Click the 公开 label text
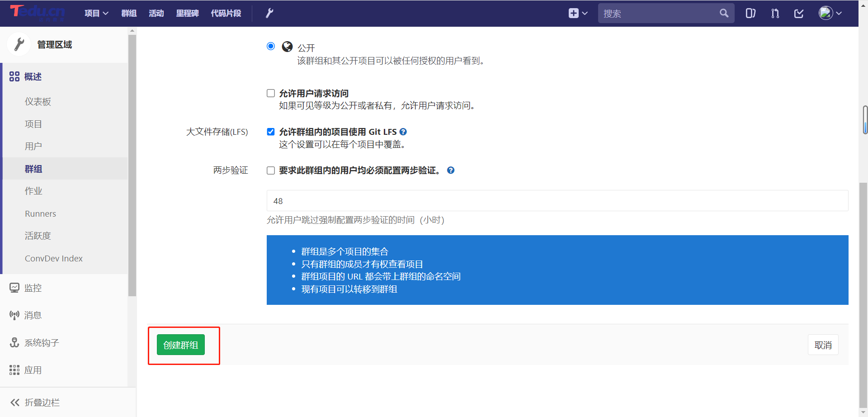 click(x=306, y=47)
